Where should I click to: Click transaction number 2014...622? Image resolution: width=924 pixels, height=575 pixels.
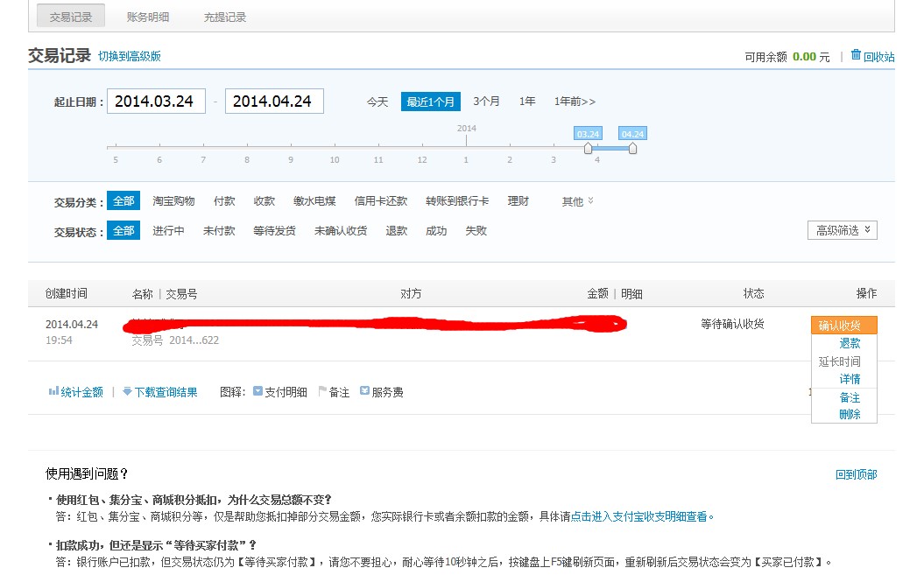point(194,340)
